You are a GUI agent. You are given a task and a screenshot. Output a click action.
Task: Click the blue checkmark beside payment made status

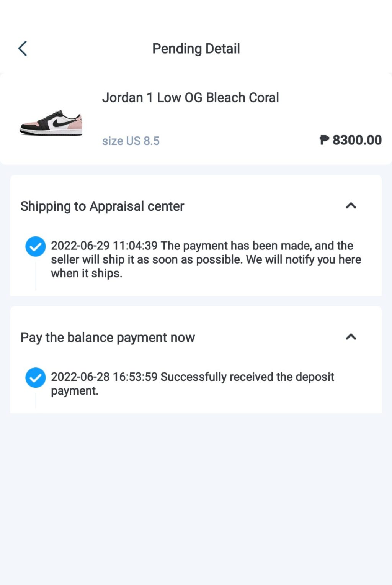35,246
